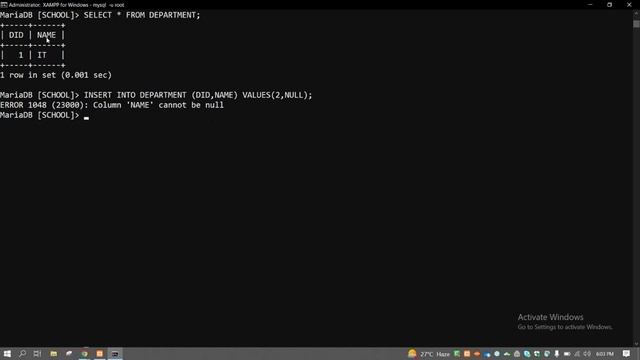
Task: Click the 'DID' column header
Action: pos(16,35)
